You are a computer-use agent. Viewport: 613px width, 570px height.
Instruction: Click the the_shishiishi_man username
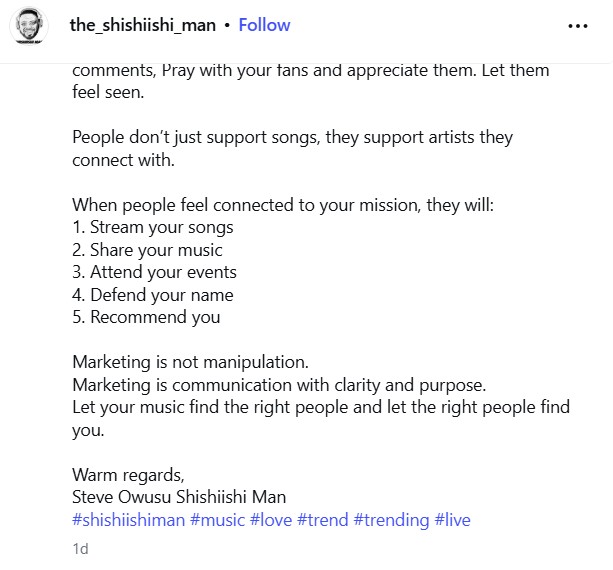click(142, 25)
